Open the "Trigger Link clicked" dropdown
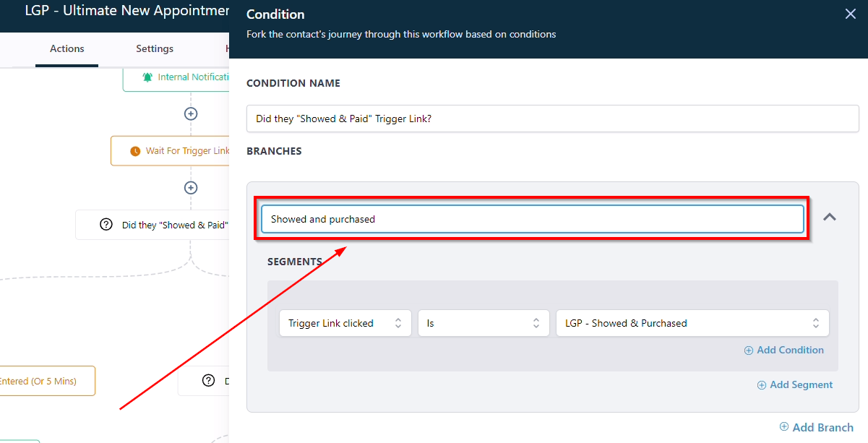 (x=345, y=323)
